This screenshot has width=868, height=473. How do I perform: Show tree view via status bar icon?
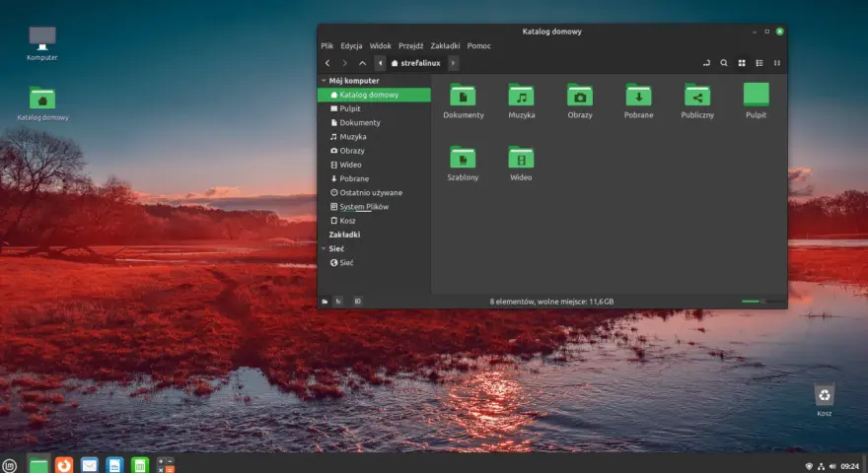tap(338, 302)
